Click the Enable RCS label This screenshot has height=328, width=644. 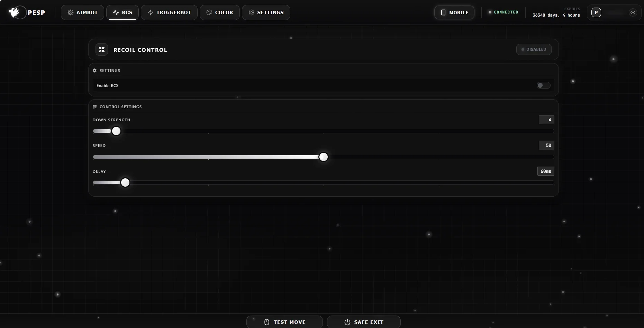tap(107, 86)
